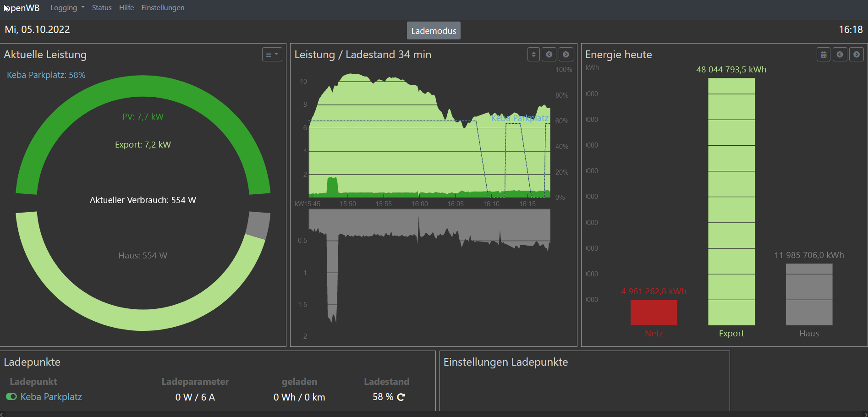
Task: Refresh the Ladestand 58 % value
Action: tap(401, 397)
